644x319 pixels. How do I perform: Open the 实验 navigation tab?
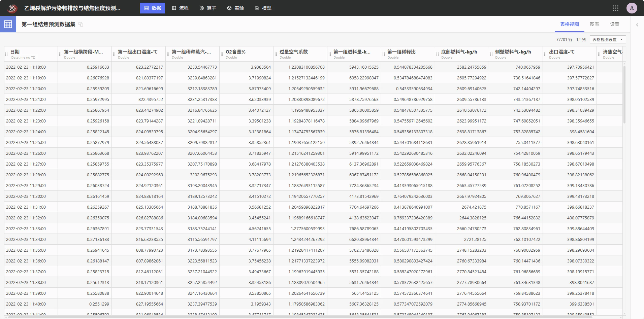[235, 8]
